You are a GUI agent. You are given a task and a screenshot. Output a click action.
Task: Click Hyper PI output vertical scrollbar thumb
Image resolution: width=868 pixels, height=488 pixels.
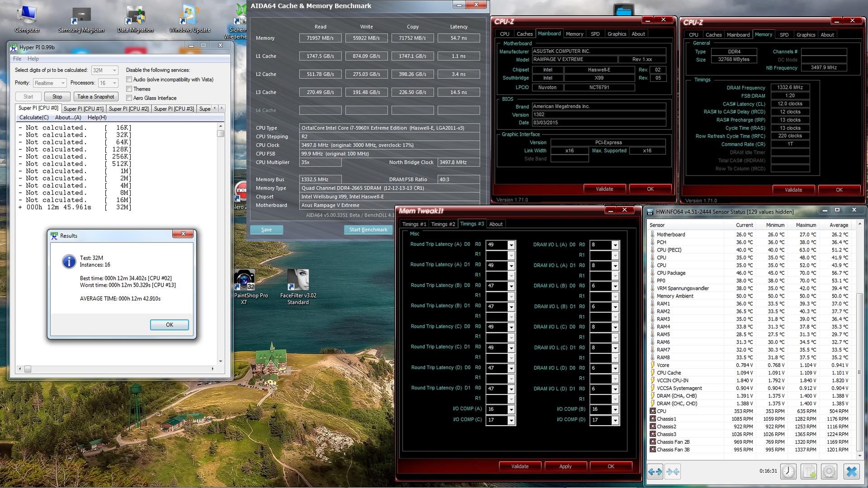pos(221,133)
